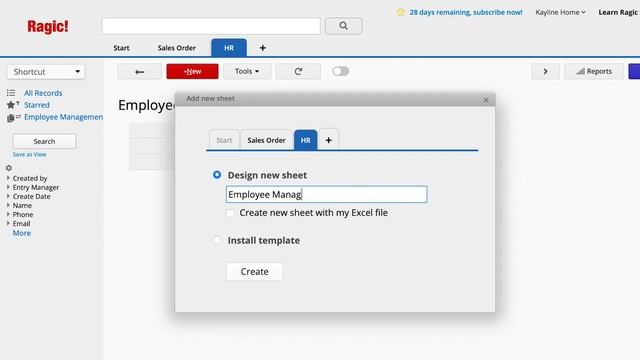
Task: Click the sheet name input field
Action: tap(327, 194)
